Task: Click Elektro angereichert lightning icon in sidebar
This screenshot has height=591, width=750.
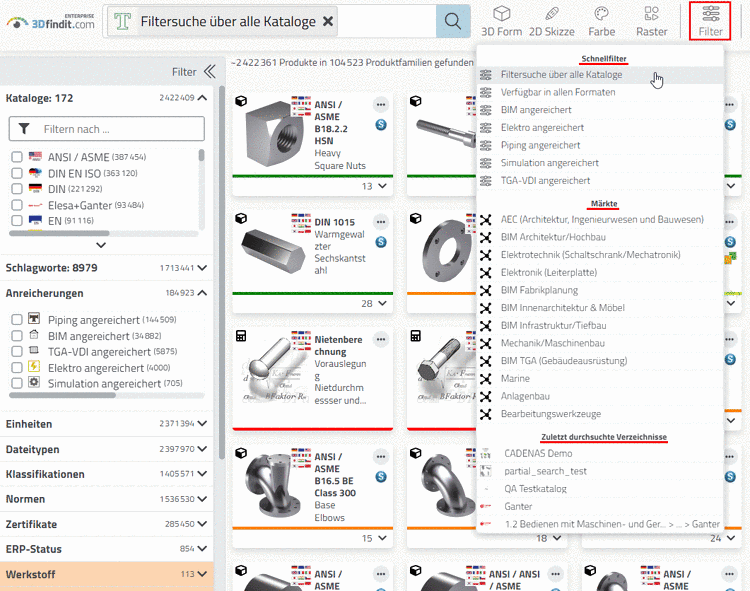Action: pyautogui.click(x=34, y=366)
